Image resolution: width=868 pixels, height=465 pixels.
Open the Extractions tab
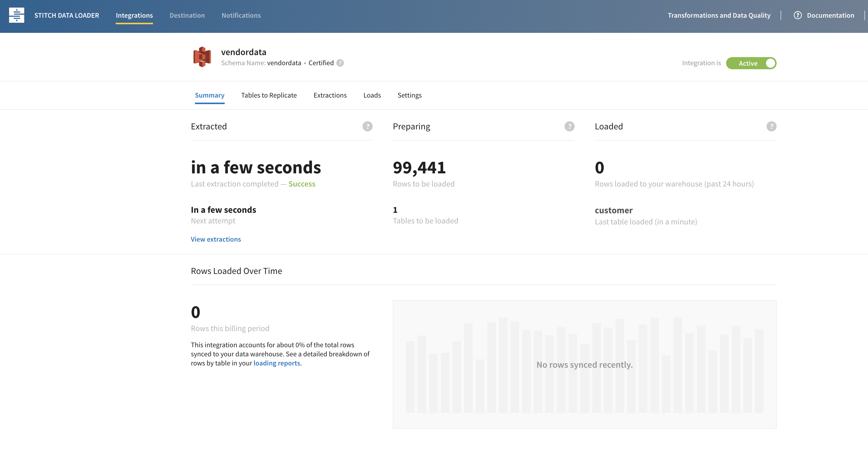click(x=330, y=96)
